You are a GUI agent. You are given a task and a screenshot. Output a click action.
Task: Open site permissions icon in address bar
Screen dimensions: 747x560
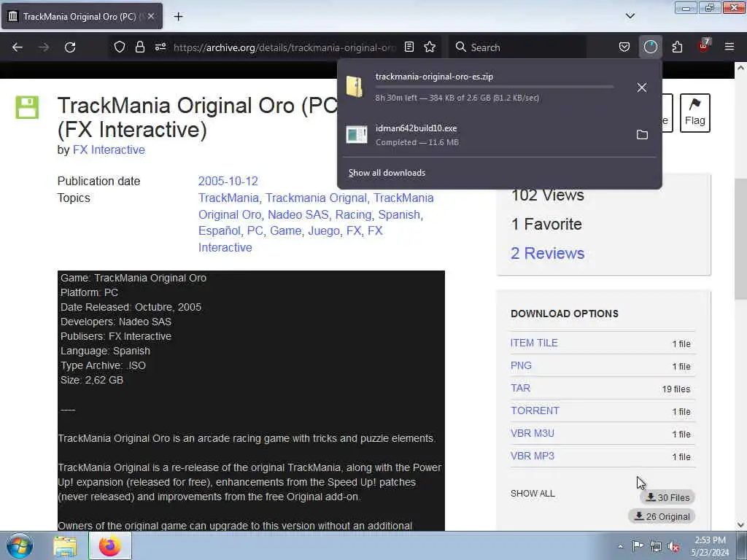[x=160, y=47]
